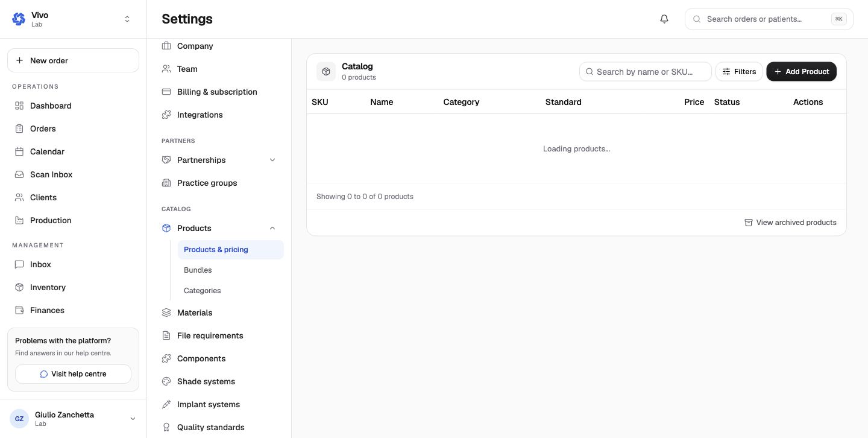Select Products & pricing submenu item
The height and width of the screenshot is (438, 868).
click(x=230, y=250)
